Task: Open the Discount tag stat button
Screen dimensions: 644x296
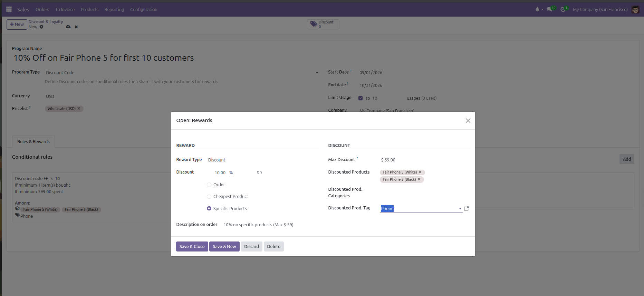Action: (x=323, y=24)
